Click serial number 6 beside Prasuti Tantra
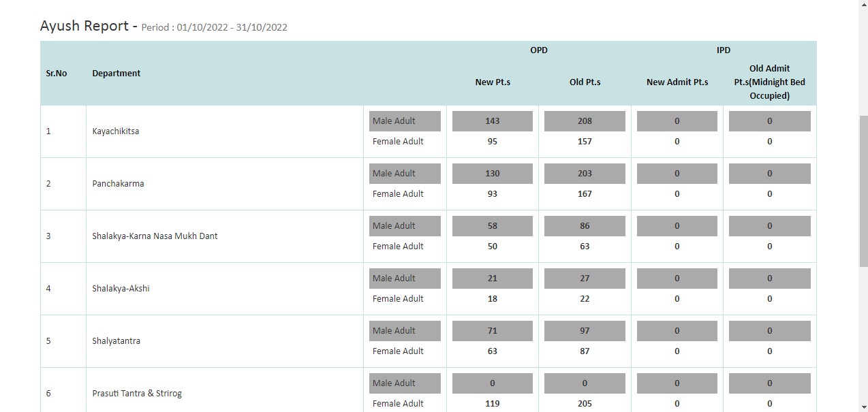 (x=48, y=394)
